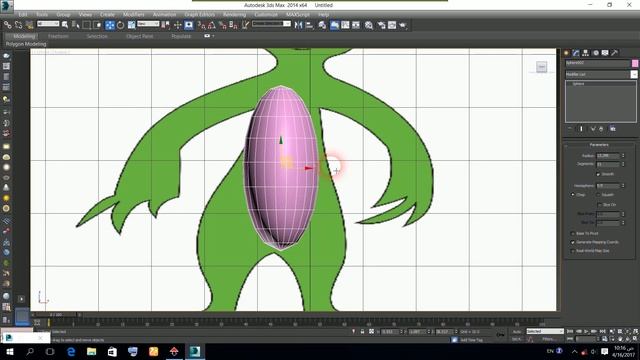Open object color swatch next to name

(635, 63)
